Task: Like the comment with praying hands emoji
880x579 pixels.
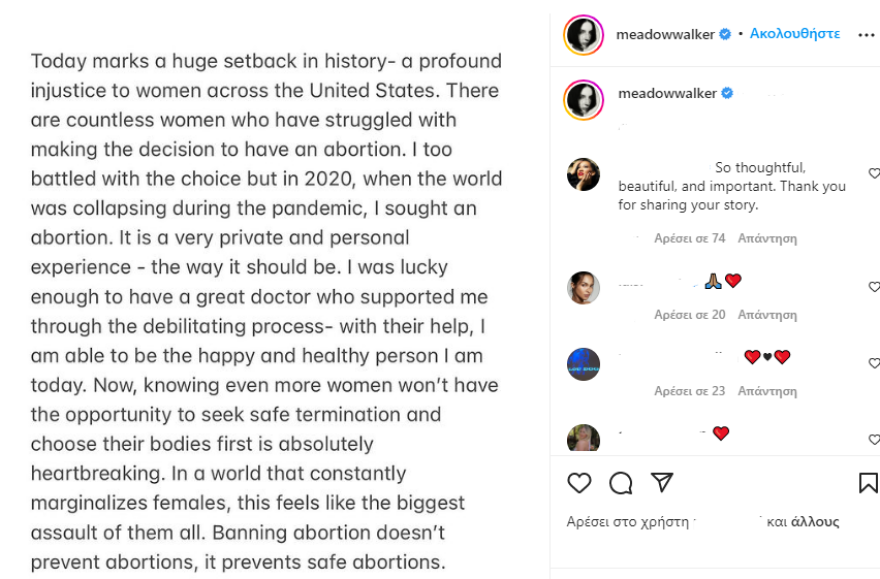Action: [x=874, y=287]
